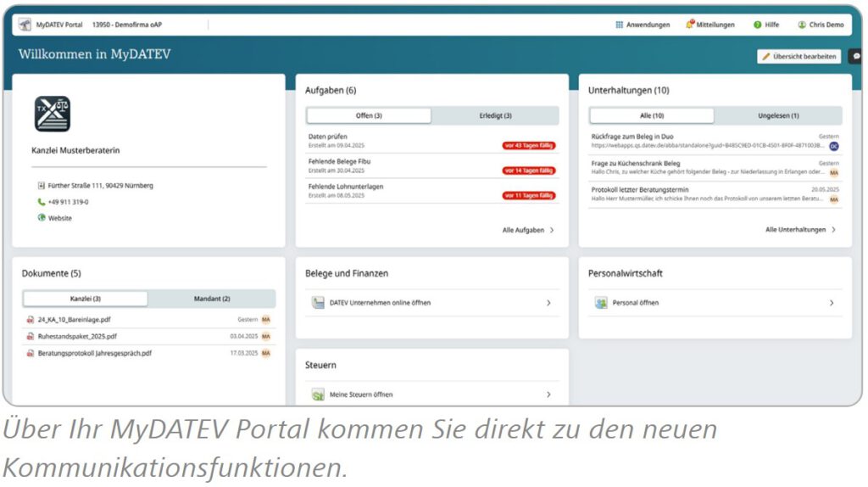Click the Chris Demo profile icon
This screenshot has height=487, width=868.
(x=802, y=25)
